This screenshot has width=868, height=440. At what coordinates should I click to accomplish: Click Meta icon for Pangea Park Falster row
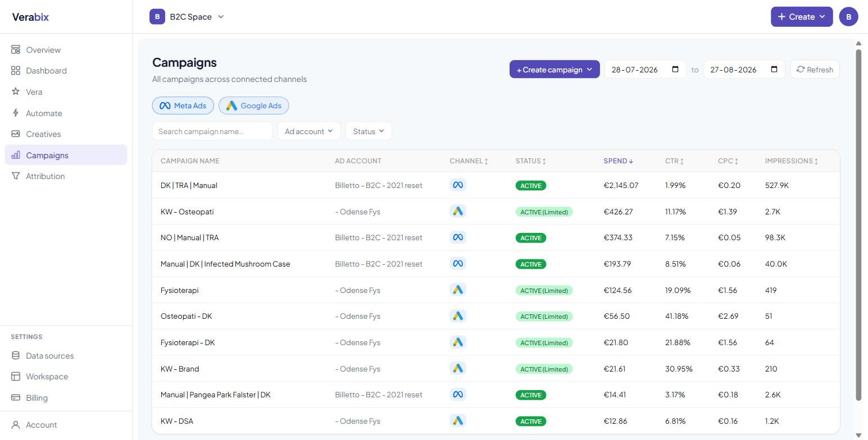tap(458, 395)
